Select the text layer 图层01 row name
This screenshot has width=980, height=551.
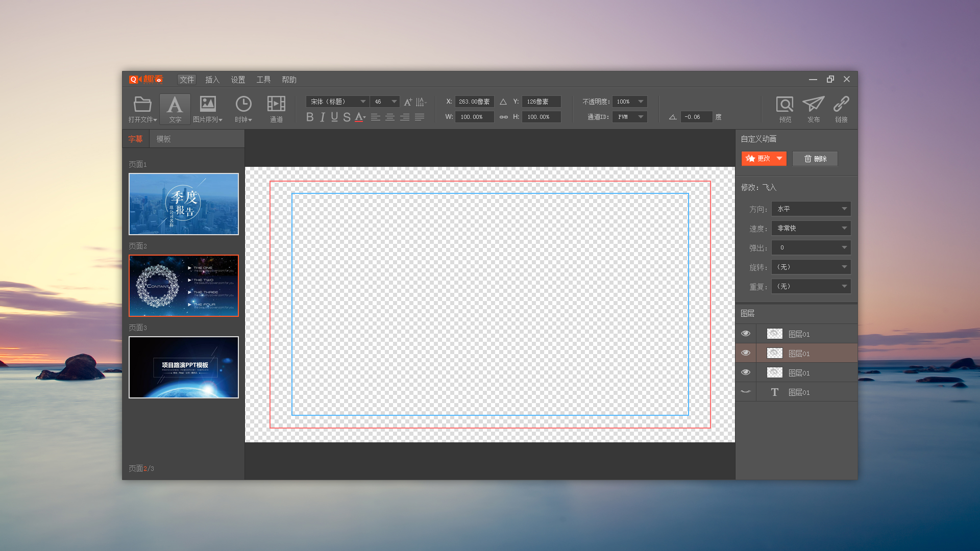(x=799, y=392)
